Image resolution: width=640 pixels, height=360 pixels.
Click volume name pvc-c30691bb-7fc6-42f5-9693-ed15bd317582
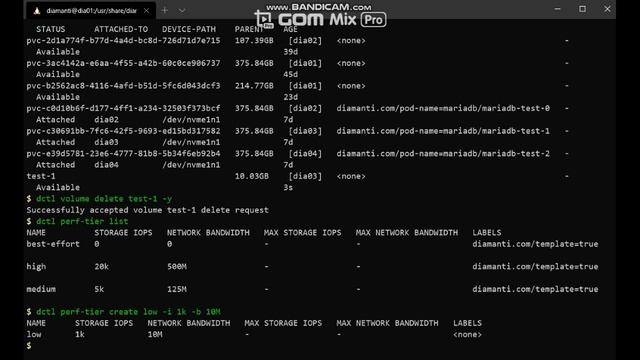(x=123, y=131)
